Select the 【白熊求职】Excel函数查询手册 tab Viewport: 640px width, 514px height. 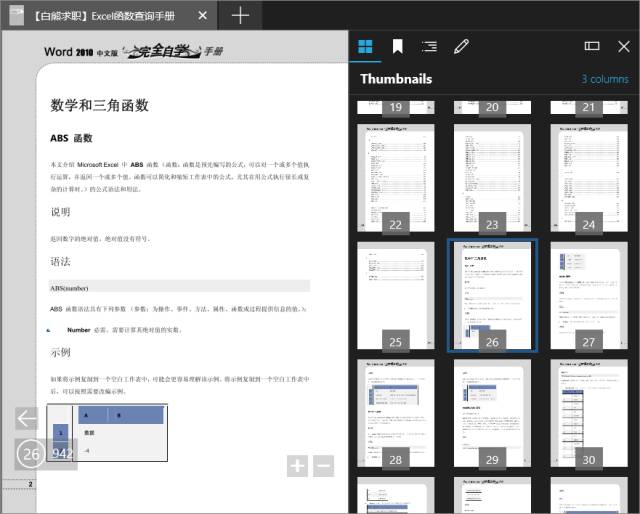tap(109, 16)
